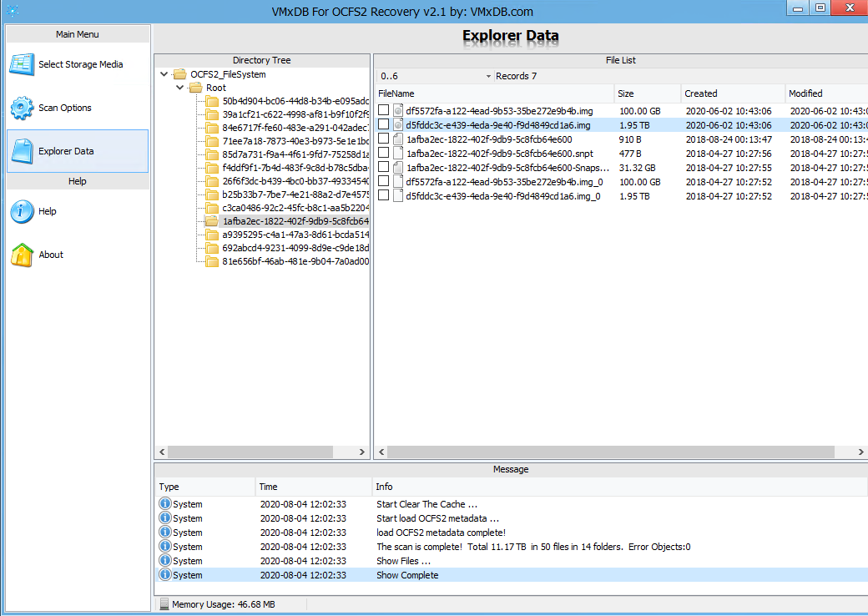Click the OCFS2_FileSystem folder icon
This screenshot has height=616, width=868.
pyautogui.click(x=179, y=74)
